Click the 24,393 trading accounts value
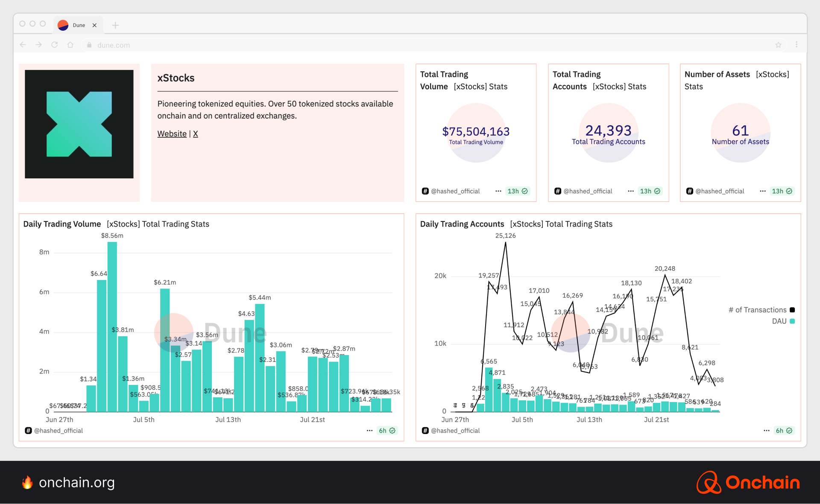This screenshot has height=504, width=820. coord(608,130)
